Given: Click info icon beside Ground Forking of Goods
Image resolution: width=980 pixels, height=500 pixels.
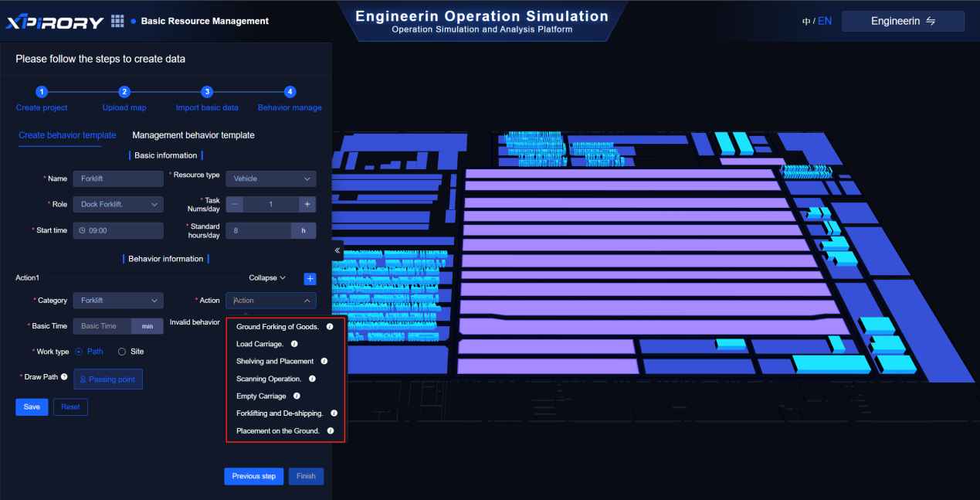Looking at the screenshot, I should pyautogui.click(x=330, y=327).
